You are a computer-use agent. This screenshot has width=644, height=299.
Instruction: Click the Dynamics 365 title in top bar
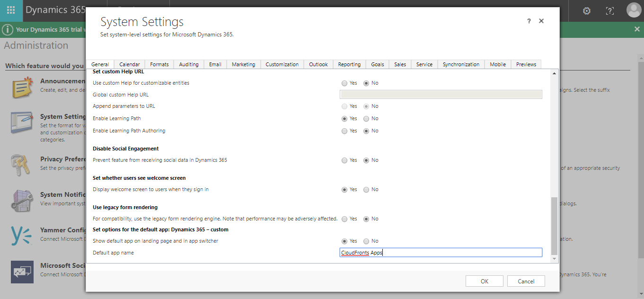(55, 10)
